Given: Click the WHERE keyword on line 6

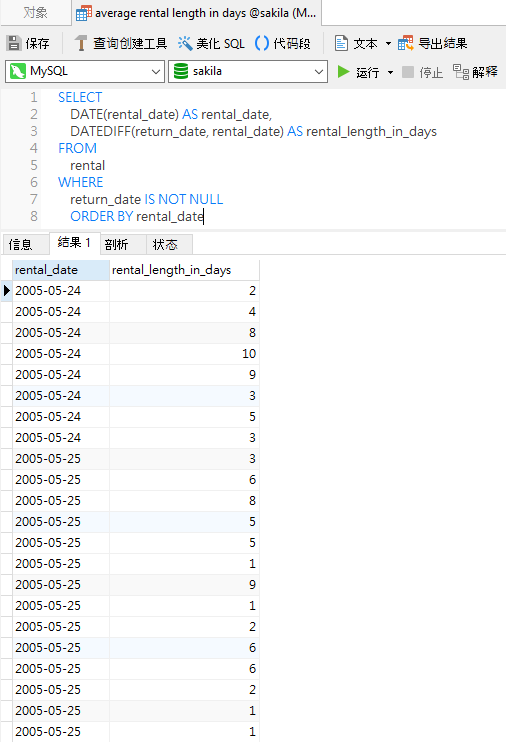Looking at the screenshot, I should tap(80, 182).
